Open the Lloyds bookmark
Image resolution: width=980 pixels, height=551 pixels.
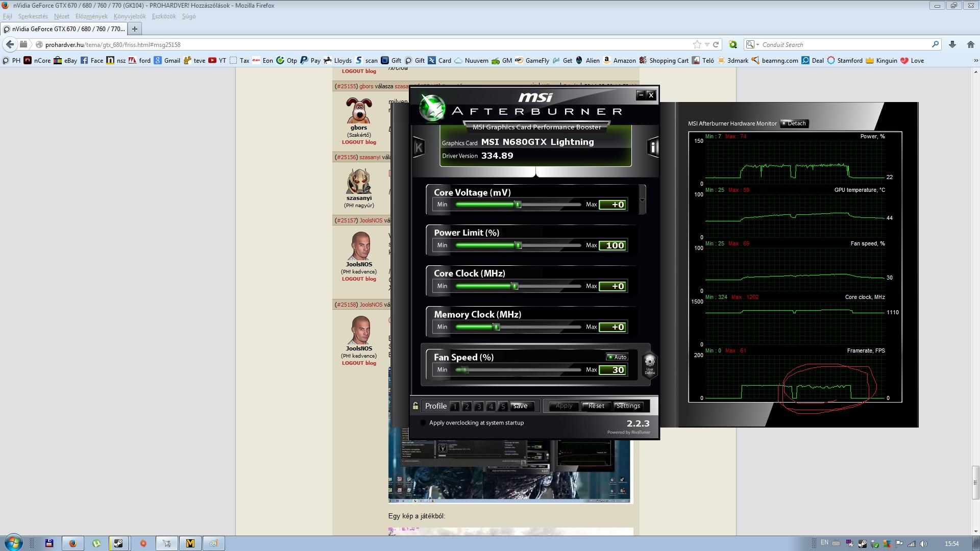pyautogui.click(x=338, y=60)
